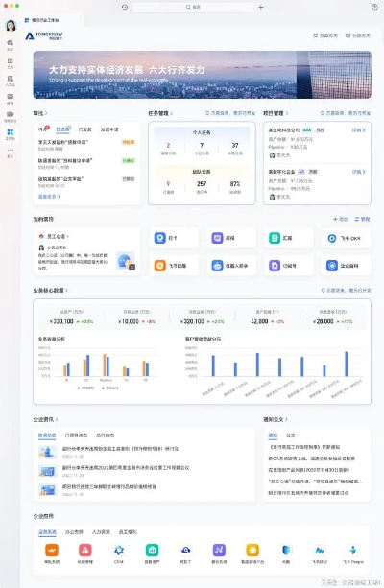
Task: Click the search field at the top
Action: click(193, 7)
